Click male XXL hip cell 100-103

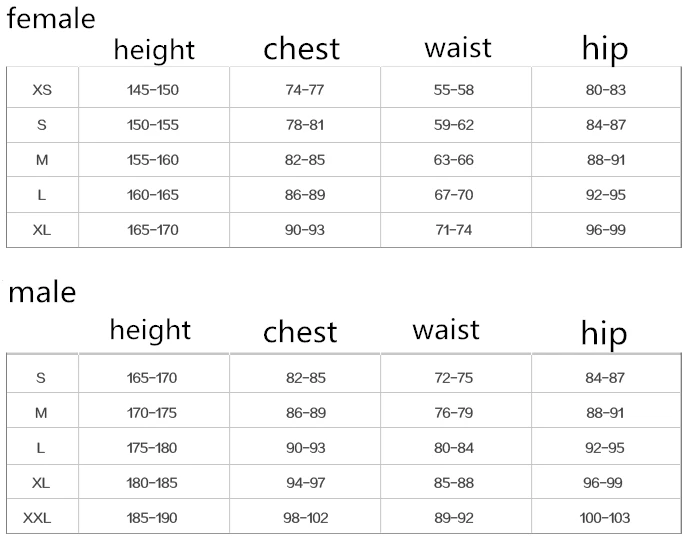pos(605,518)
